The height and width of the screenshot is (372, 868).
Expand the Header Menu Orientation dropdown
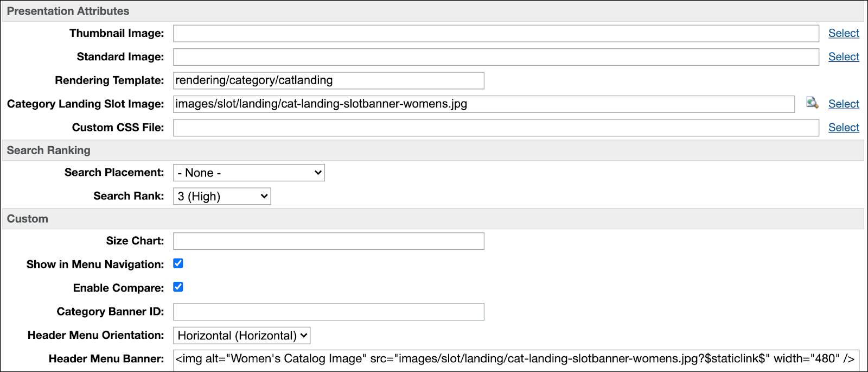pyautogui.click(x=241, y=335)
